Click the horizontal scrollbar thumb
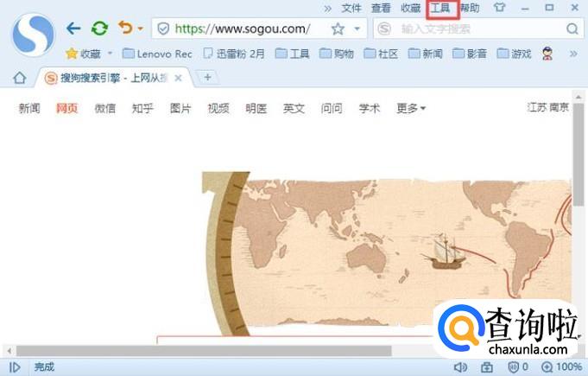Viewport: 588px width, 376px height. pyautogui.click(x=204, y=351)
